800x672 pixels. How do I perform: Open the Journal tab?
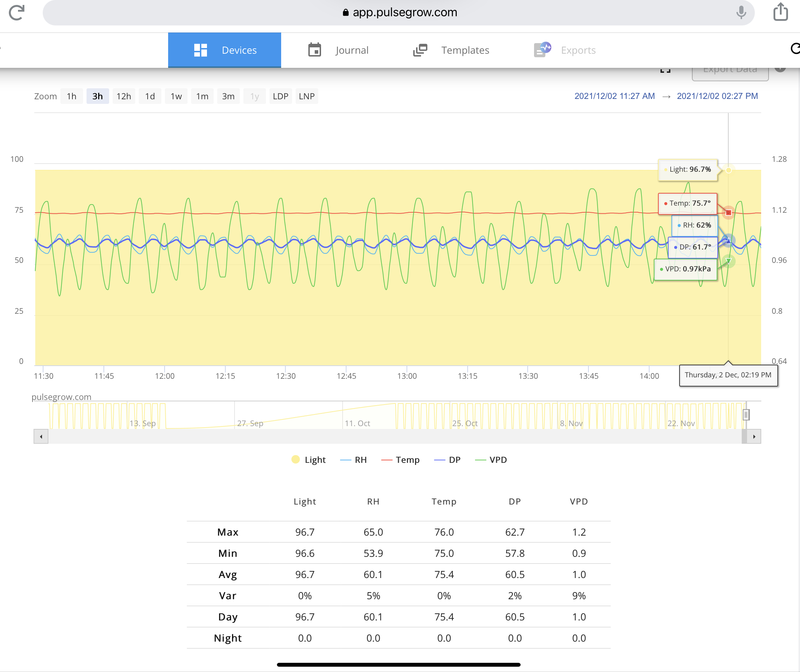(x=338, y=50)
